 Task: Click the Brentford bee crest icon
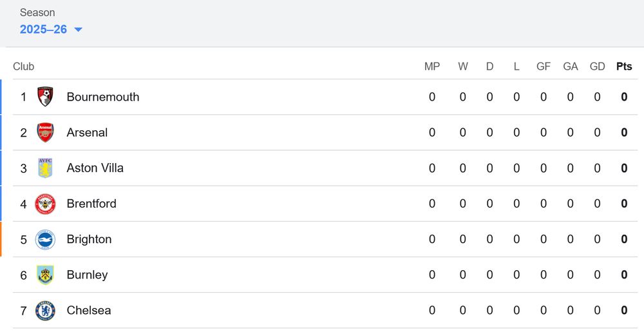tap(45, 204)
